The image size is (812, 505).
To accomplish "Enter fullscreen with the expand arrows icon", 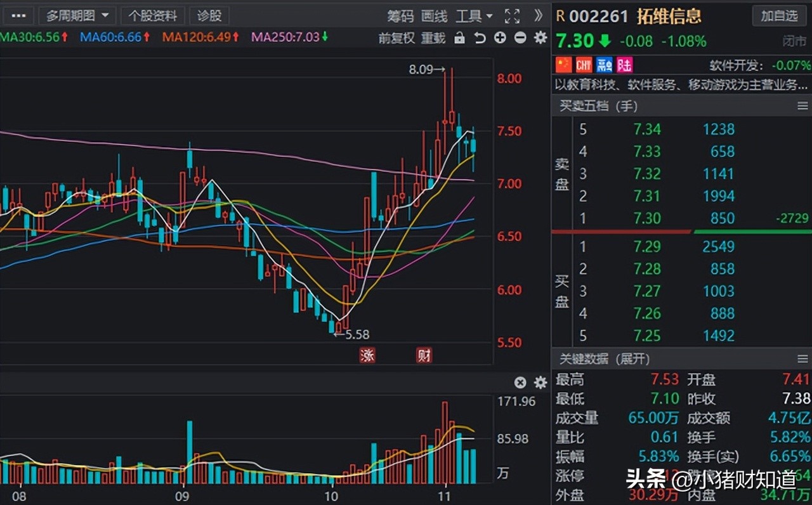I will click(512, 16).
